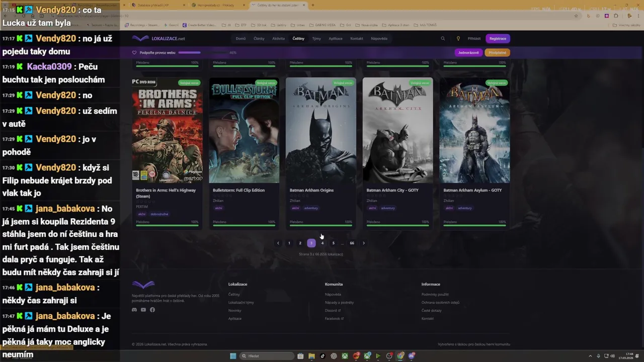The image size is (644, 362).
Task: Open the Xbox app in taskbar
Action: (x=345, y=356)
